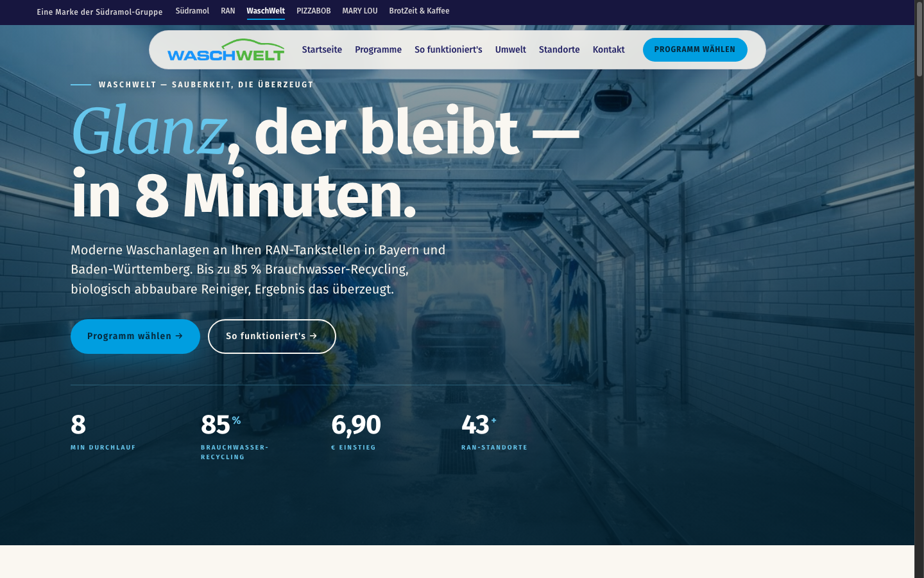Click the WaschWelt logo
The height and width of the screenshot is (578, 924).
point(226,50)
